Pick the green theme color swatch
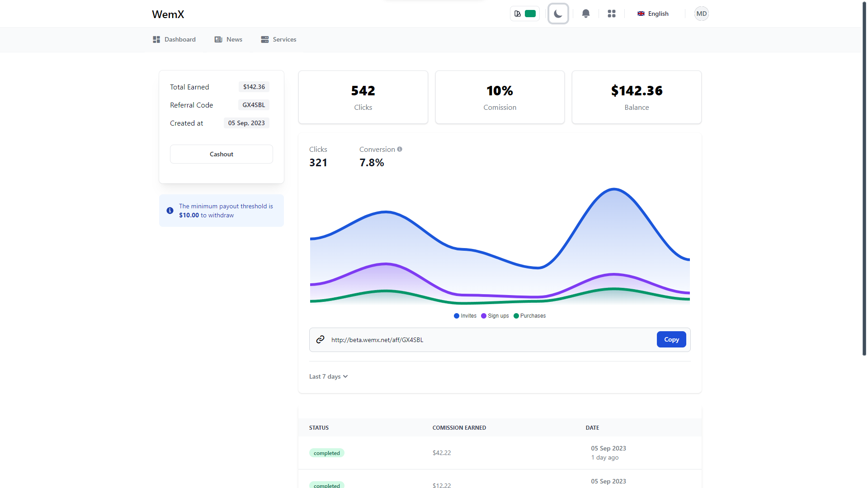This screenshot has width=868, height=488. (530, 14)
